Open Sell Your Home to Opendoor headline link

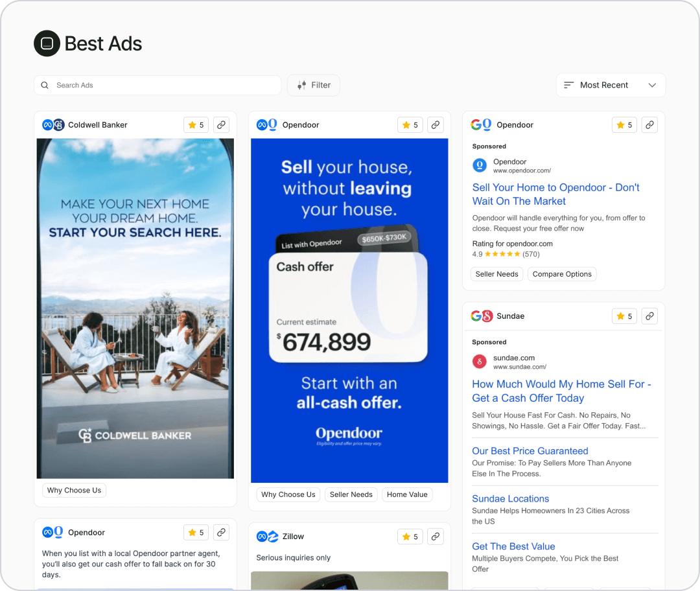tap(556, 194)
